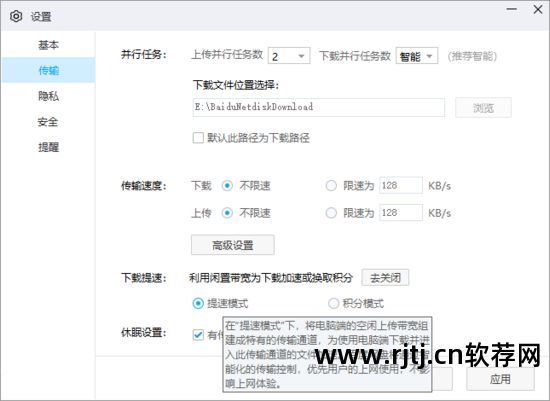This screenshot has width=550, height=401.
Task: Click the 下载文件位置选择 label
Action: click(236, 85)
